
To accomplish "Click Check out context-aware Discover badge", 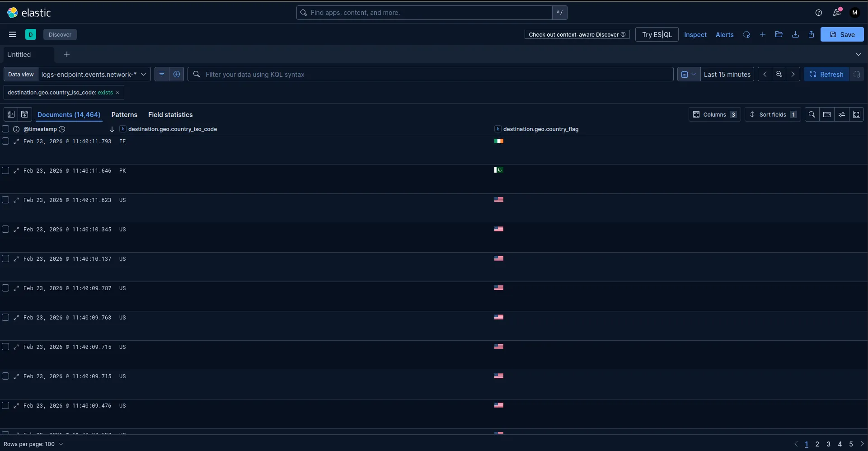I will pyautogui.click(x=577, y=34).
